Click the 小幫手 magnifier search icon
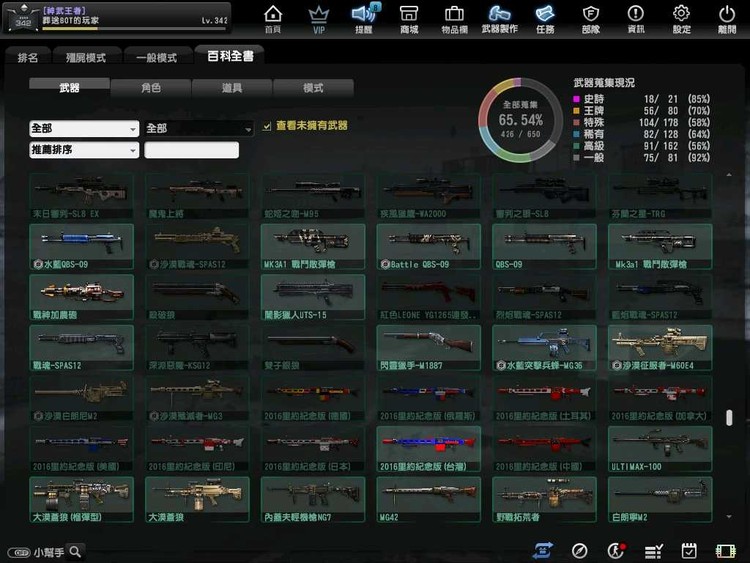Screen dimensions: 750x563 (x=75, y=552)
